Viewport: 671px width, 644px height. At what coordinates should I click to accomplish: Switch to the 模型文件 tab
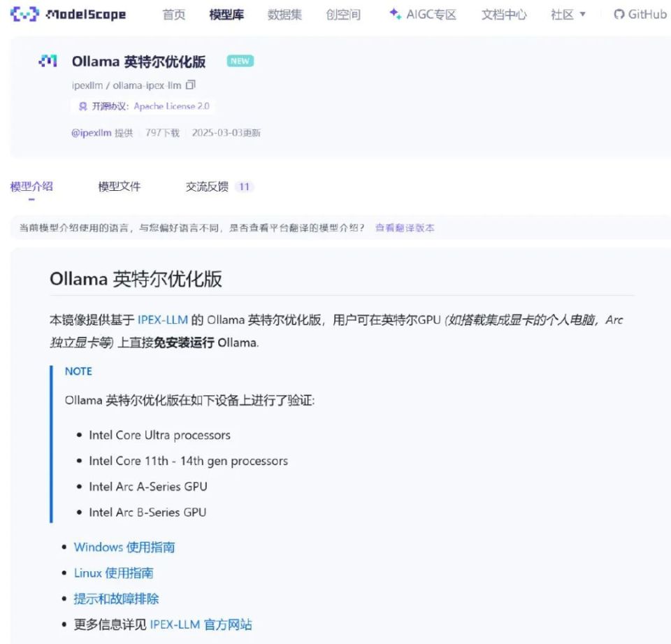click(x=120, y=186)
